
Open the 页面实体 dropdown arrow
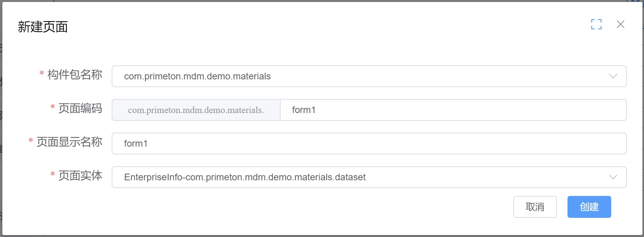point(613,177)
